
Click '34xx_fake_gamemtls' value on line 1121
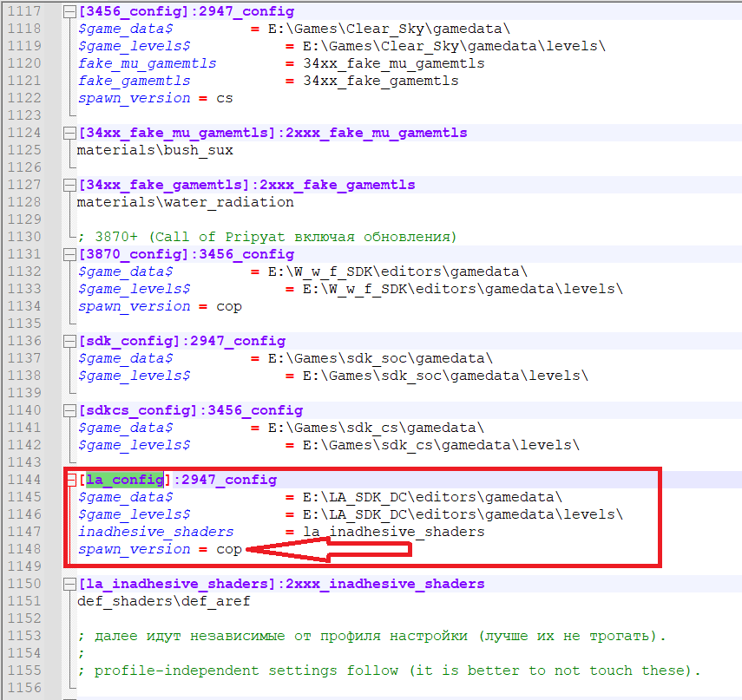pos(381,81)
